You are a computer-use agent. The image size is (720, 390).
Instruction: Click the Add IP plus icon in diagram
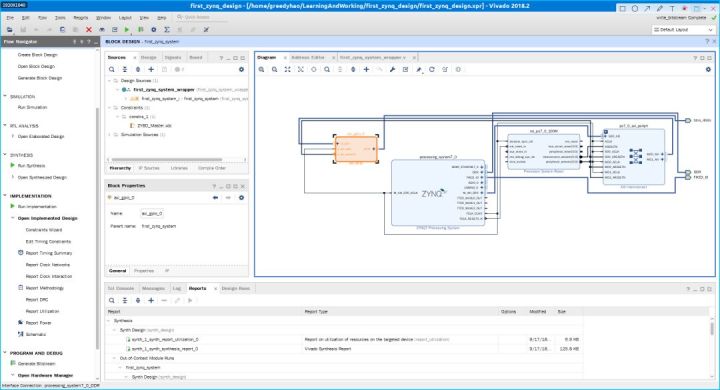pos(366,69)
